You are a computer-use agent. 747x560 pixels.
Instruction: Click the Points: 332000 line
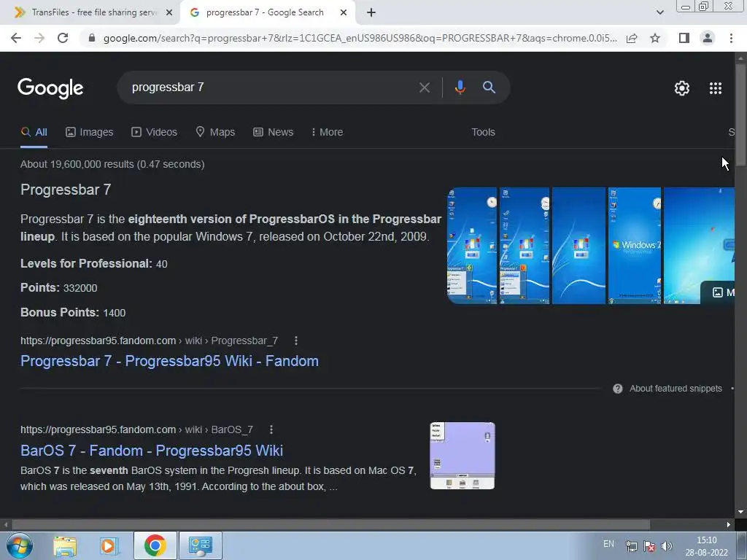tap(59, 288)
